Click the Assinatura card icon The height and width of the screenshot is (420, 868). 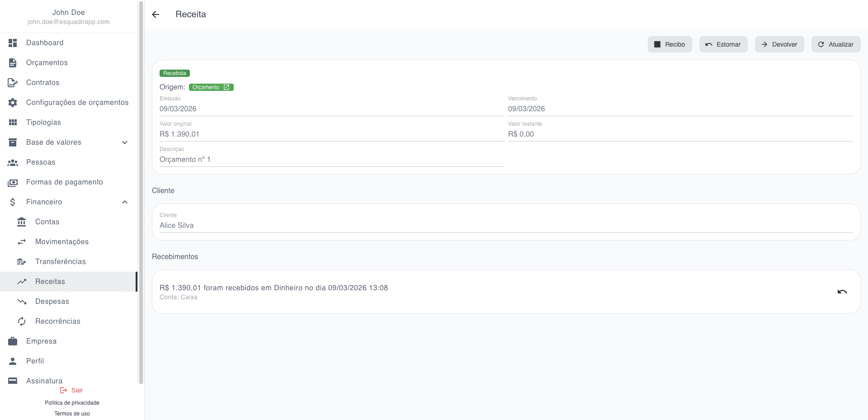pos(13,381)
